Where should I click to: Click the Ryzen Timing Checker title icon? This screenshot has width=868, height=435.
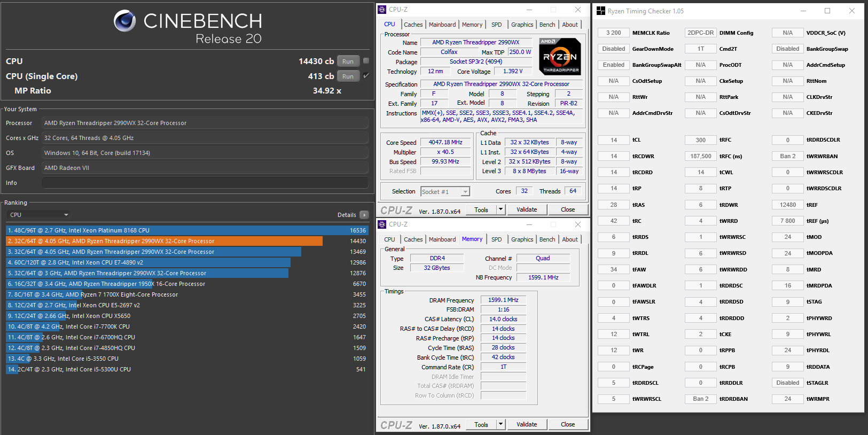(x=601, y=11)
